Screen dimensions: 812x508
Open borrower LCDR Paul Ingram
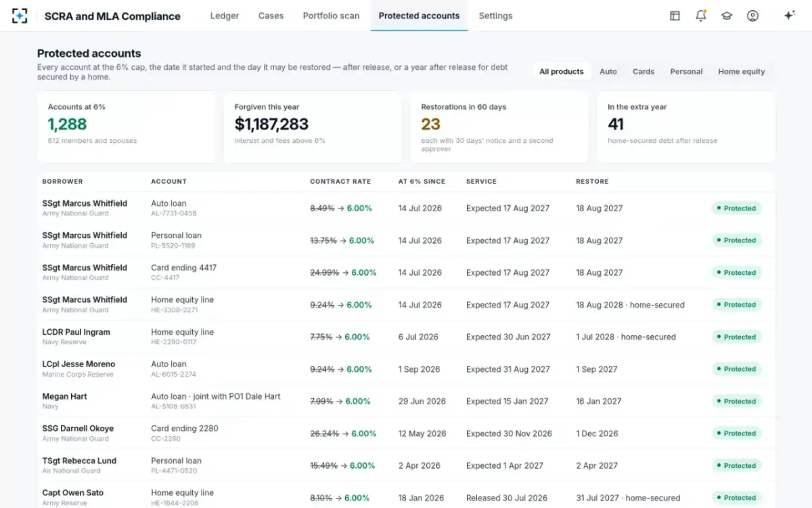[x=76, y=332]
